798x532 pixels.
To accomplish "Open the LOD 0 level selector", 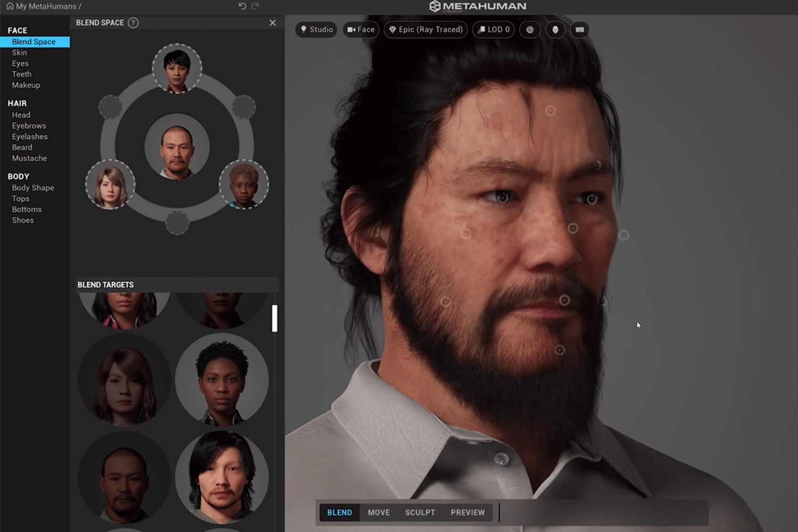I will (494, 30).
